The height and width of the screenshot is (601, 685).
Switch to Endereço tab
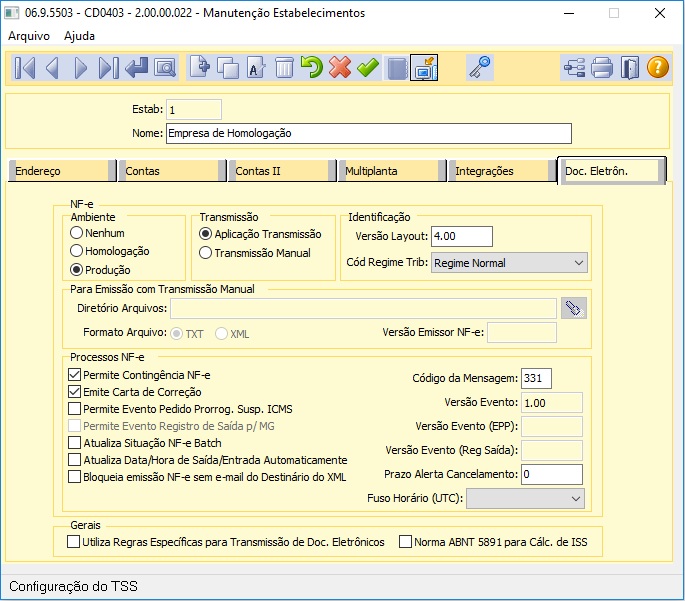click(62, 171)
